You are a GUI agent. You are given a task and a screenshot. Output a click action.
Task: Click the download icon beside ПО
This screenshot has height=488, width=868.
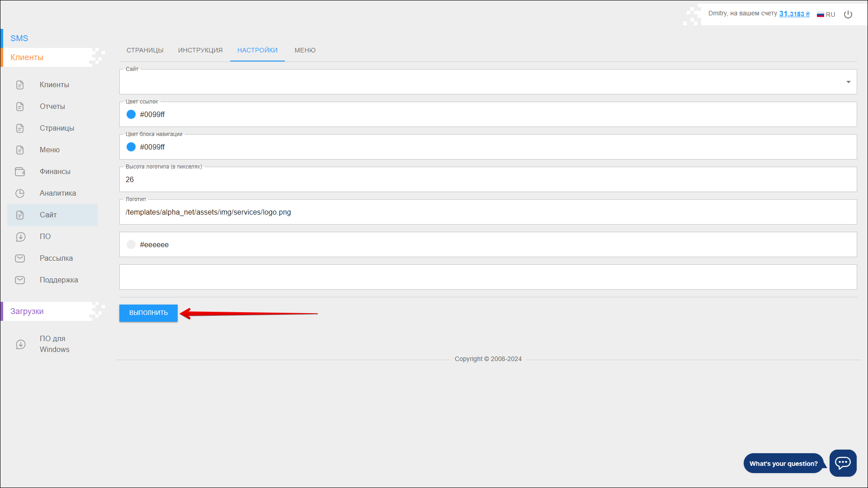coord(20,237)
